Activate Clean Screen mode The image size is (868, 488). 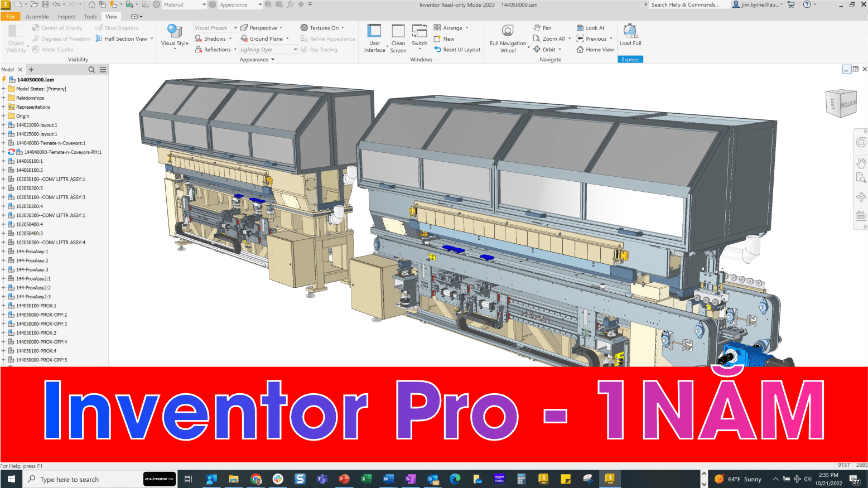click(x=398, y=38)
